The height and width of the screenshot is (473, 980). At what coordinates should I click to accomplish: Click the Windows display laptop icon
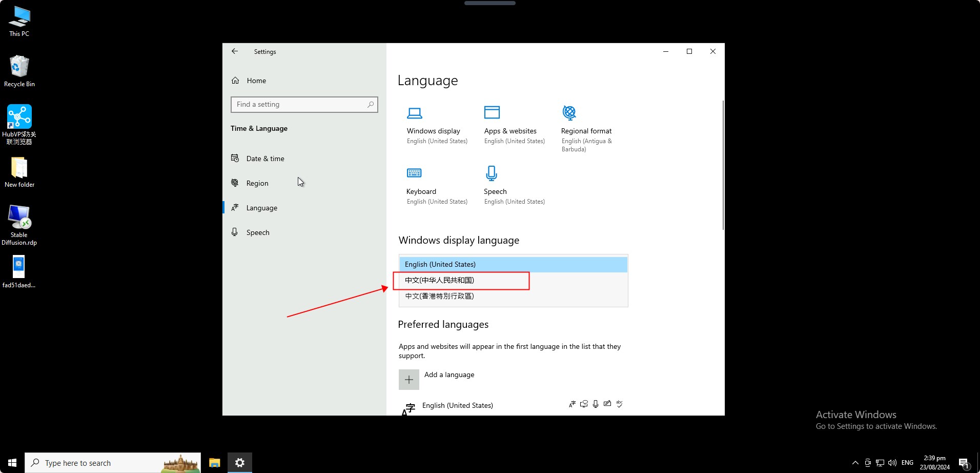[414, 113]
